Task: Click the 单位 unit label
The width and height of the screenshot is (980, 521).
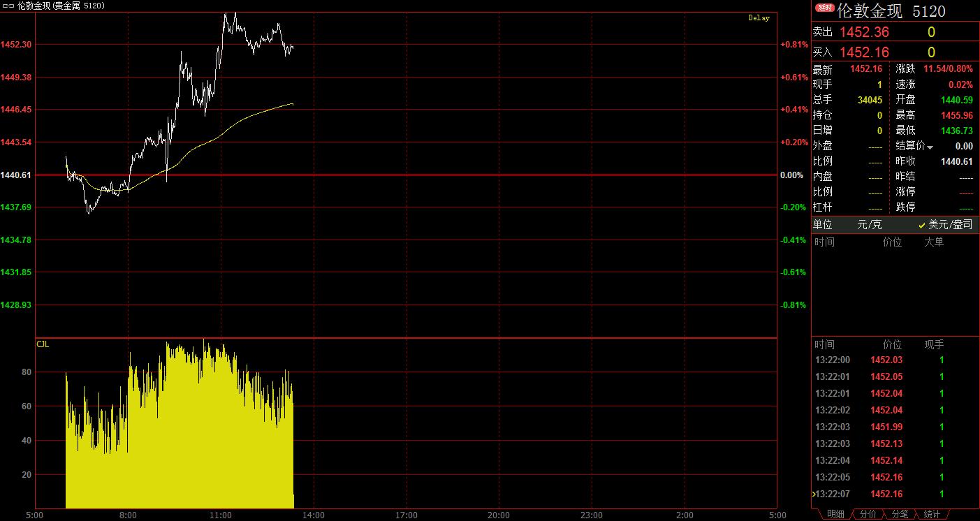Action: pos(823,225)
